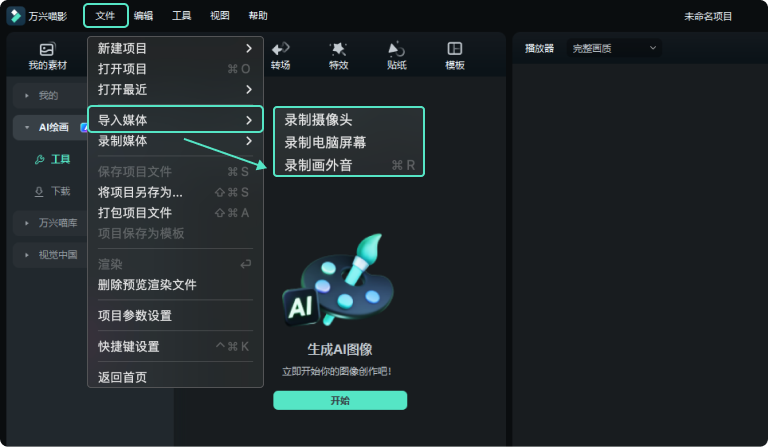Choose 项目保存为模板 menu entry

coord(175,234)
